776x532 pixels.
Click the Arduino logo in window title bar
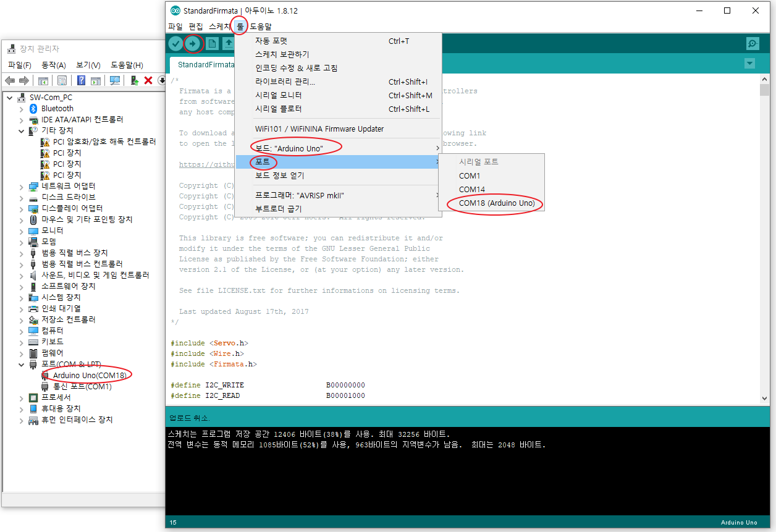[175, 11]
